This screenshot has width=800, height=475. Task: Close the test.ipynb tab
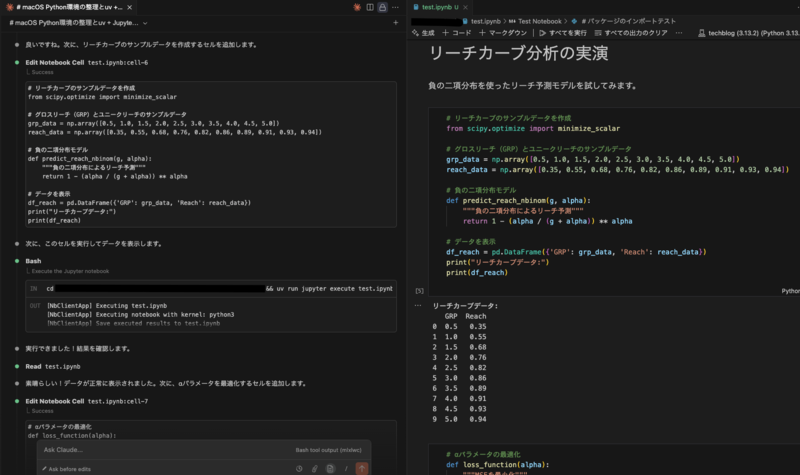tap(465, 7)
